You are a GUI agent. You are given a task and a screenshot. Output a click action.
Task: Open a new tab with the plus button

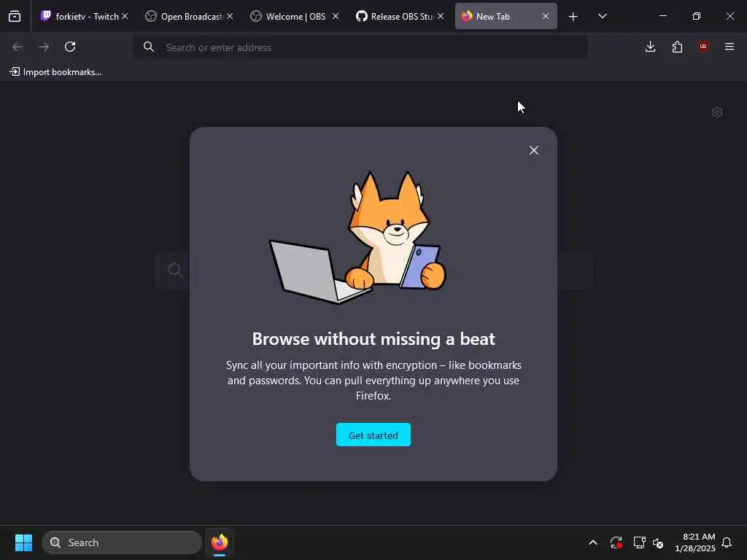pyautogui.click(x=573, y=17)
